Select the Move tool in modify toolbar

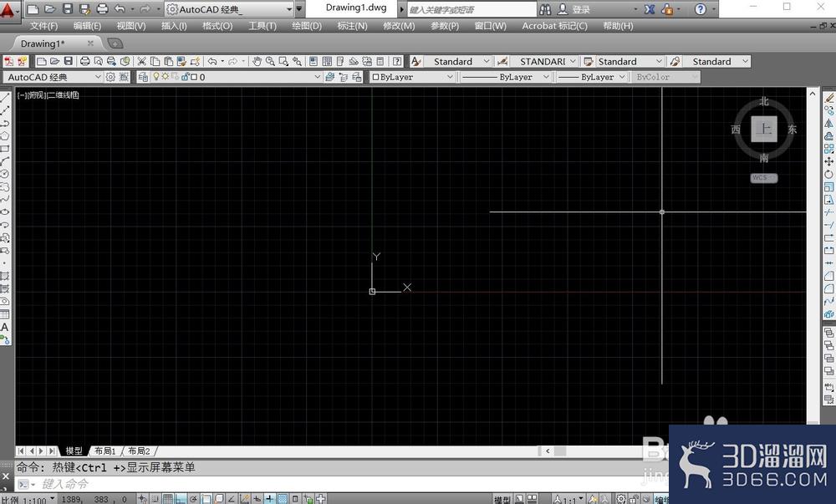828,161
